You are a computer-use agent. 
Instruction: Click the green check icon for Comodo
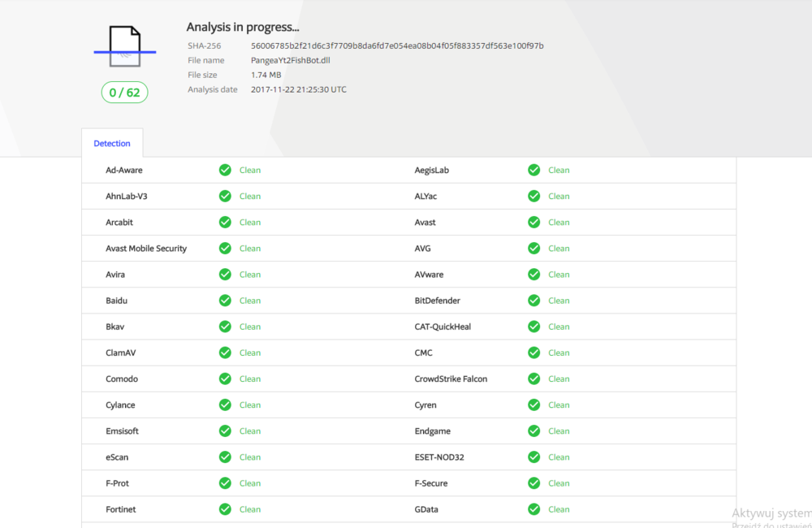pyautogui.click(x=225, y=379)
